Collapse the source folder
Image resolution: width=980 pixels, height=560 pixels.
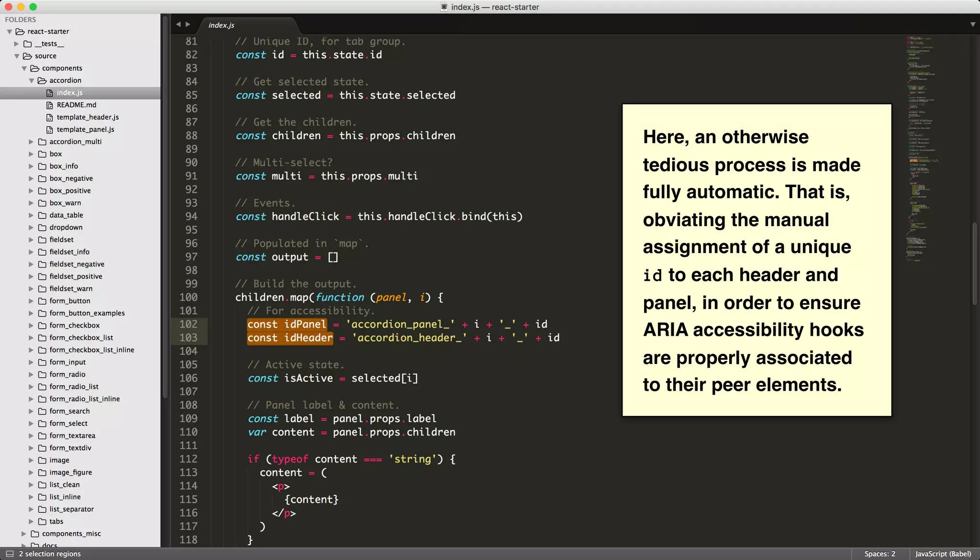pos(17,56)
